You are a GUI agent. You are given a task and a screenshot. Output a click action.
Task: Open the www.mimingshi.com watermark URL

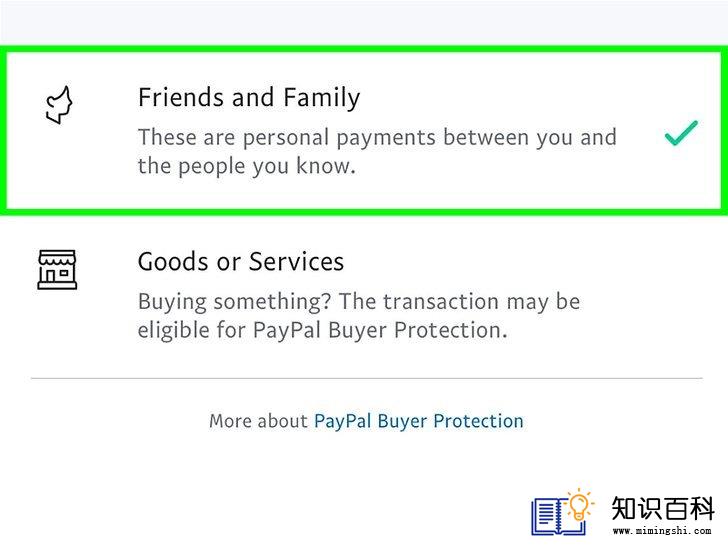(662, 530)
